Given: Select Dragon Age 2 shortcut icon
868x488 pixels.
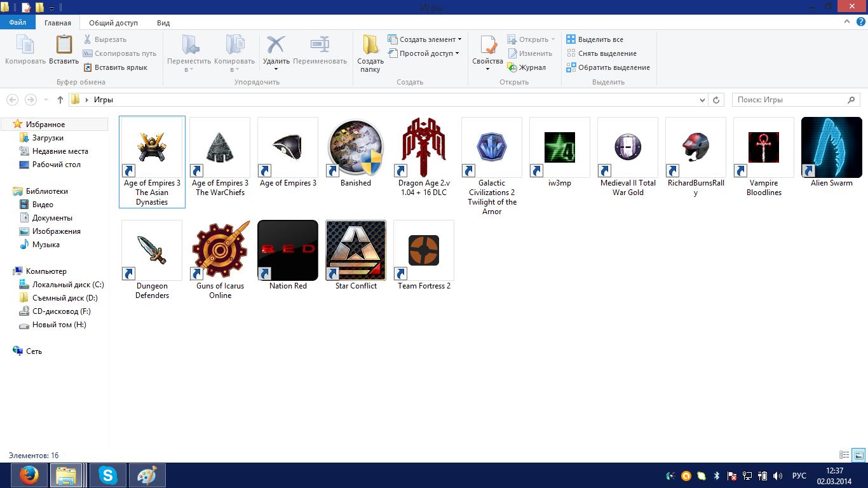Looking at the screenshot, I should [x=424, y=147].
